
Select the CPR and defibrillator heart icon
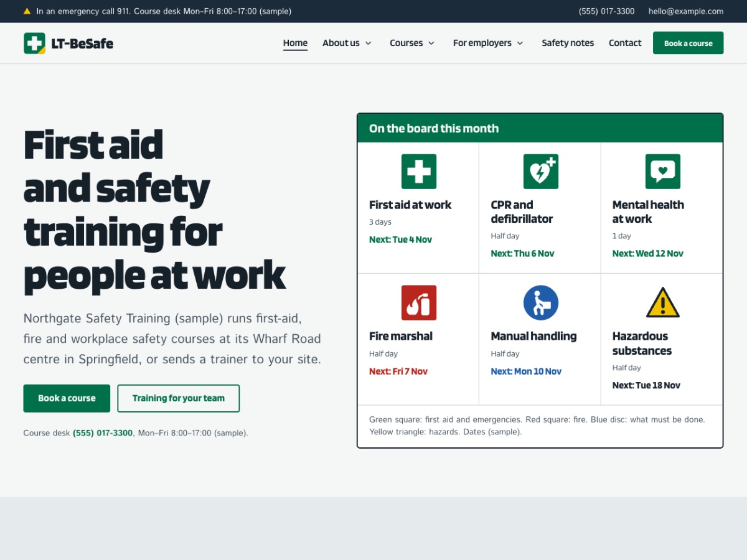click(541, 172)
